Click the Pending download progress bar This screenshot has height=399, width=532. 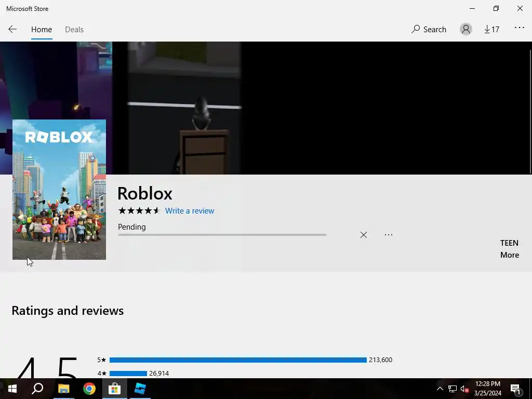click(222, 235)
